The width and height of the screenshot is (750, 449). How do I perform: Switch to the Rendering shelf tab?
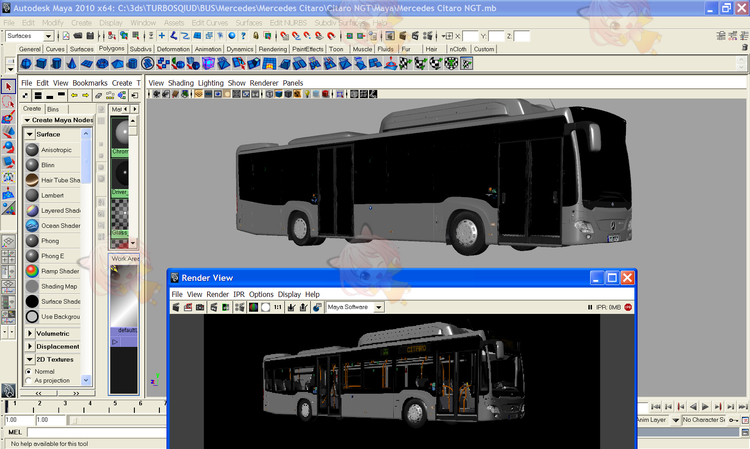click(x=273, y=49)
